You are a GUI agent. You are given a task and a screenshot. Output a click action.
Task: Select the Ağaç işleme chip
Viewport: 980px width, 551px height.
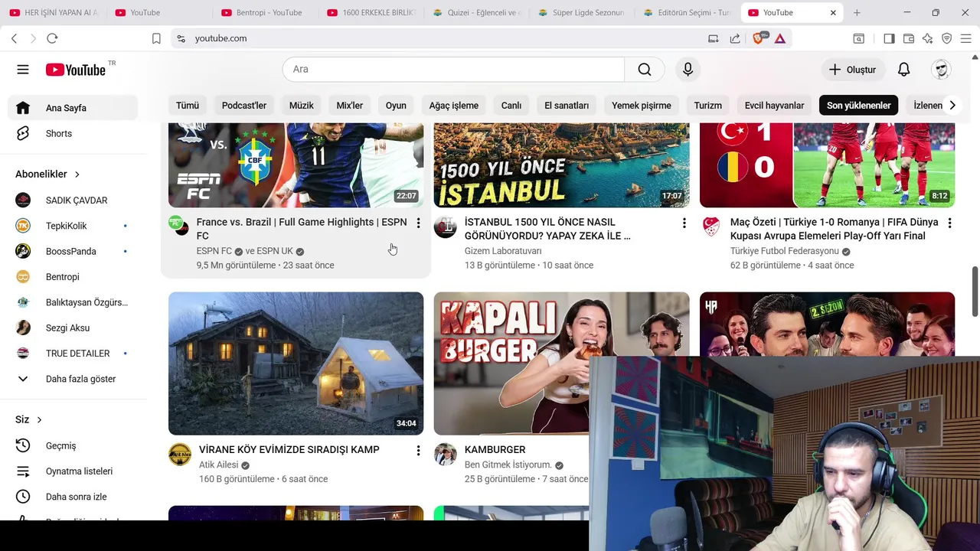[x=454, y=106]
